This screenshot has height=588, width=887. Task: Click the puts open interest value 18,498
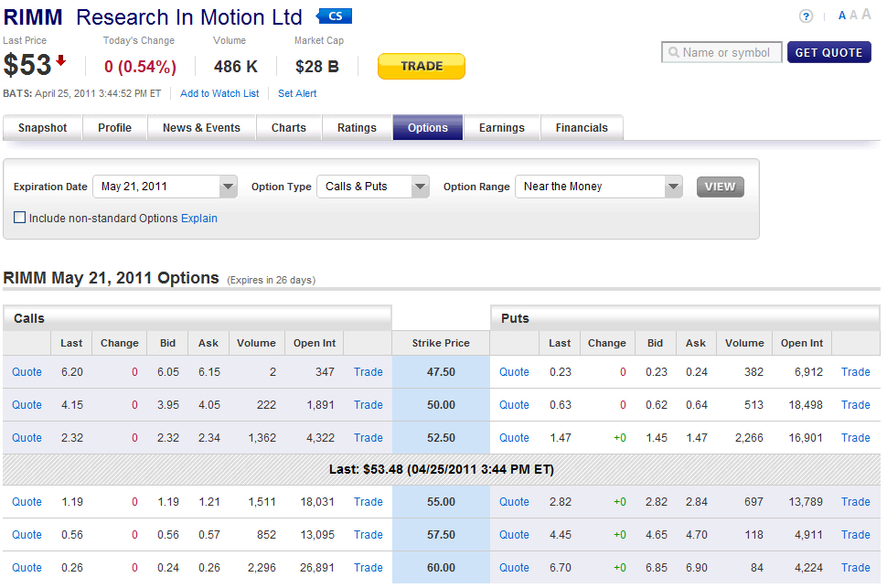click(806, 404)
